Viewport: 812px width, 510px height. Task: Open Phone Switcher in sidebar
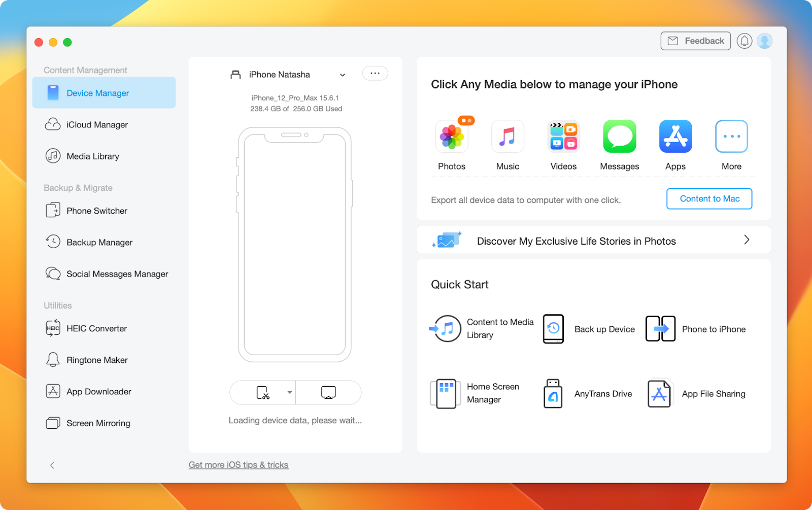click(104, 211)
